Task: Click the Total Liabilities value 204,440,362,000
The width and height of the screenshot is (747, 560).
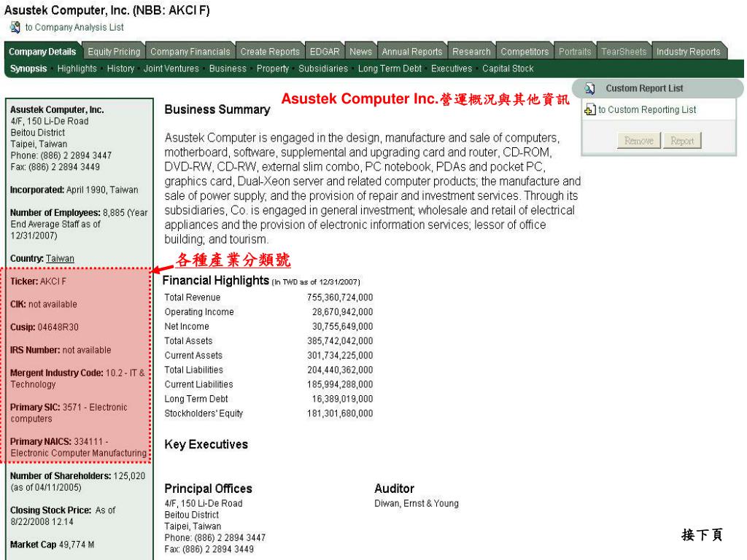Action: point(340,370)
